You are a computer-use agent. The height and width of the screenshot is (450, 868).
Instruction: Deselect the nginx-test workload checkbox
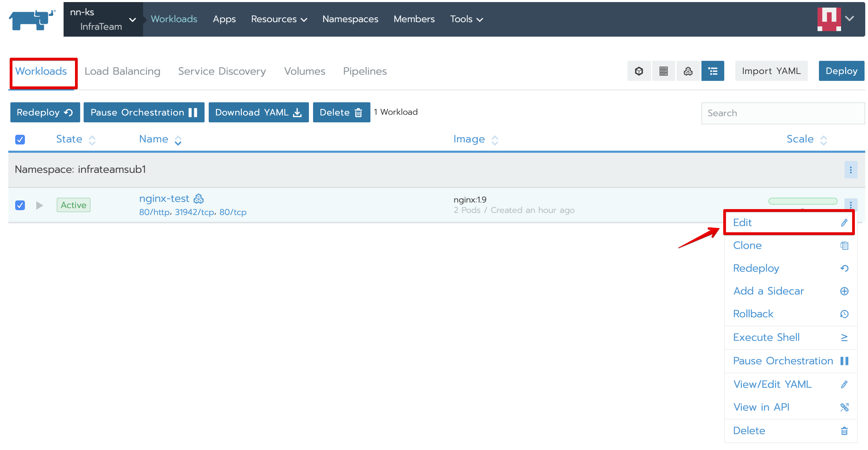20,205
